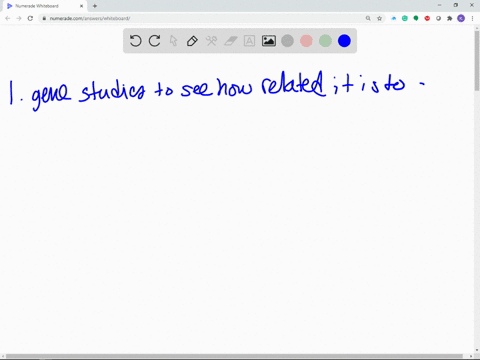The image size is (480, 360).
Task: Set pen color to blue
Action: click(x=344, y=41)
